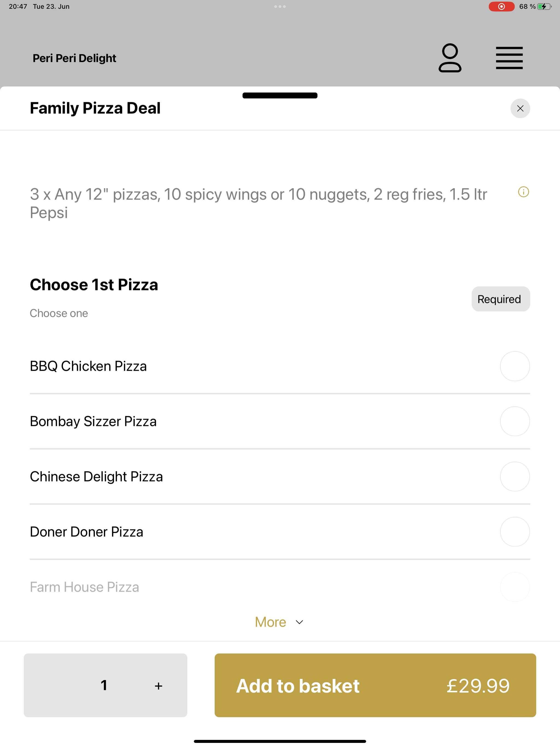This screenshot has height=747, width=560.
Task: Increase quantity with the plus icon
Action: click(158, 686)
